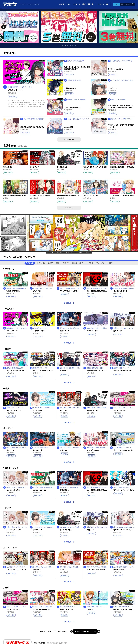Open the アニメ化決定 よわよわ先生 banner

(x=19, y=27)
